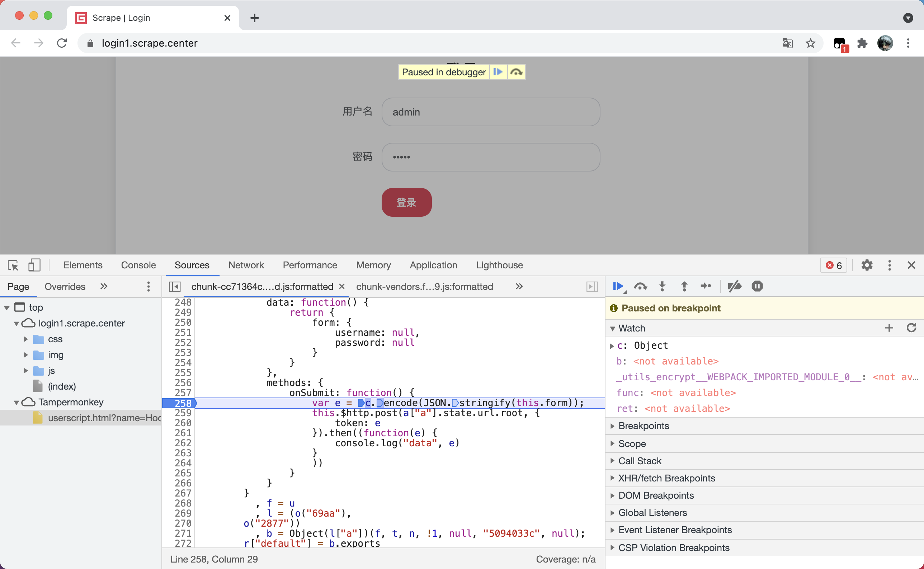Click the Step into next function call icon
Viewport: 924px width, 569px height.
(x=662, y=286)
